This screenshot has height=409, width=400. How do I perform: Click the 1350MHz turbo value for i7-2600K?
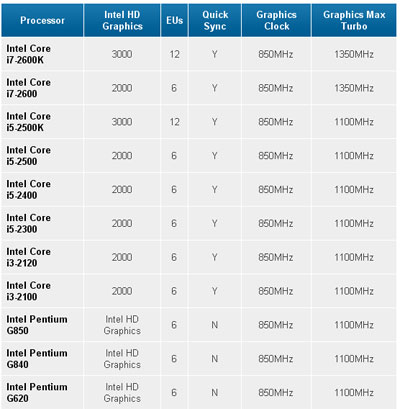354,54
